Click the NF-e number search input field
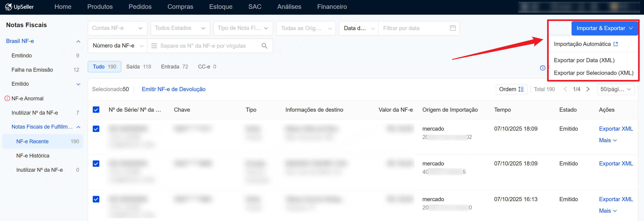 point(207,46)
